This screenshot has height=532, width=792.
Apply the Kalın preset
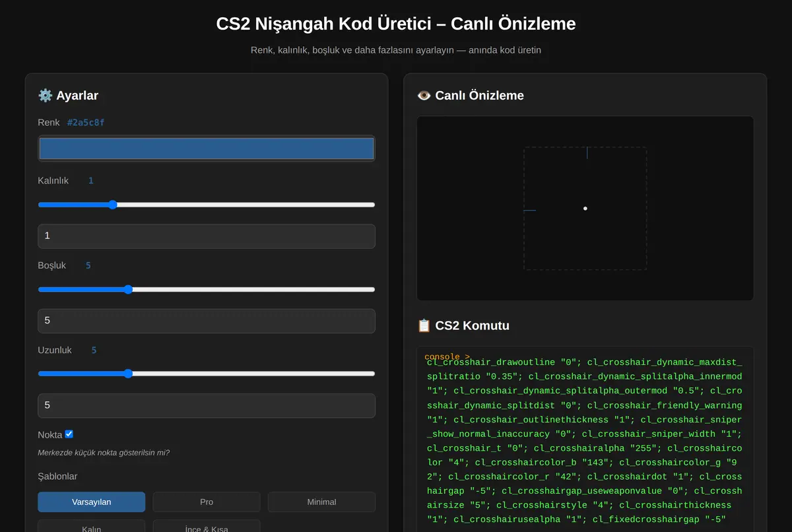tap(91, 527)
